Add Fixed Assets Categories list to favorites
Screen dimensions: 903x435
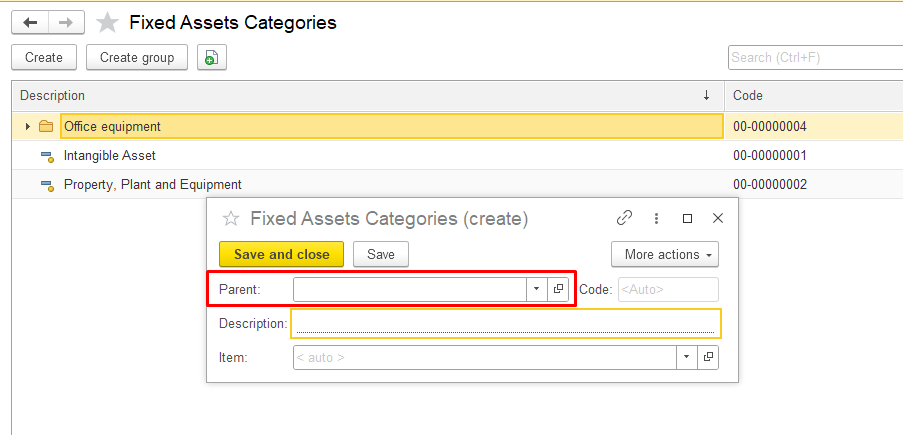coord(107,22)
